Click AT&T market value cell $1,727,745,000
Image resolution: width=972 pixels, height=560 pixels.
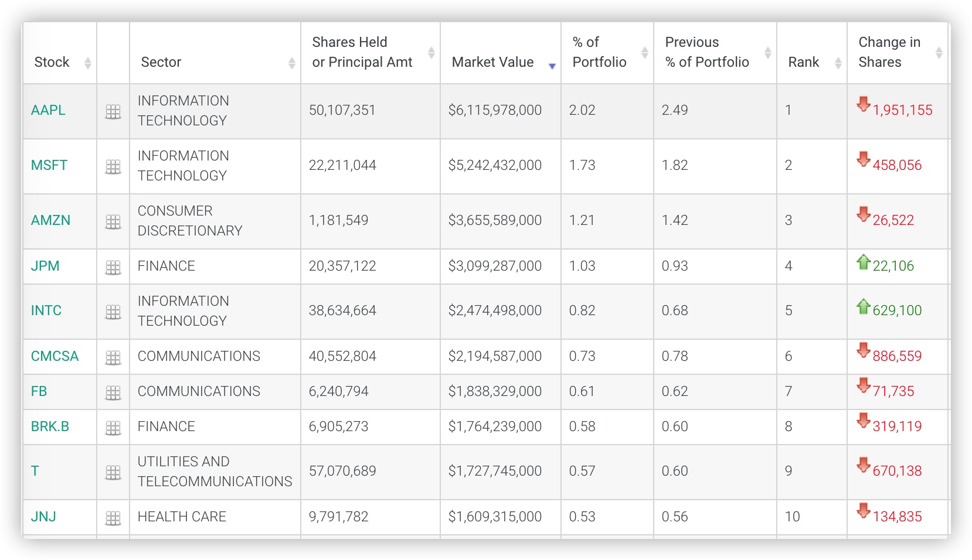[x=495, y=471]
